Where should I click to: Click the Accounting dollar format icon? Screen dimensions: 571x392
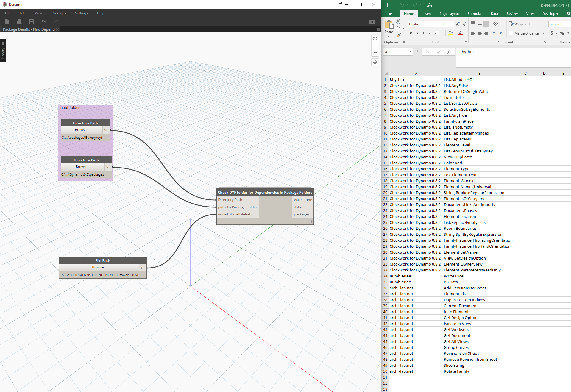point(552,33)
